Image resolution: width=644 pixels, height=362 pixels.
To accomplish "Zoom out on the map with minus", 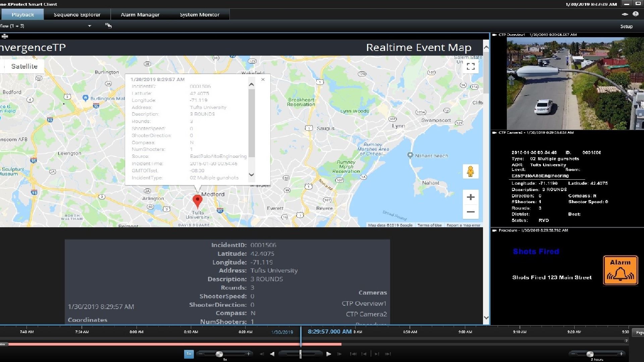I will [471, 212].
